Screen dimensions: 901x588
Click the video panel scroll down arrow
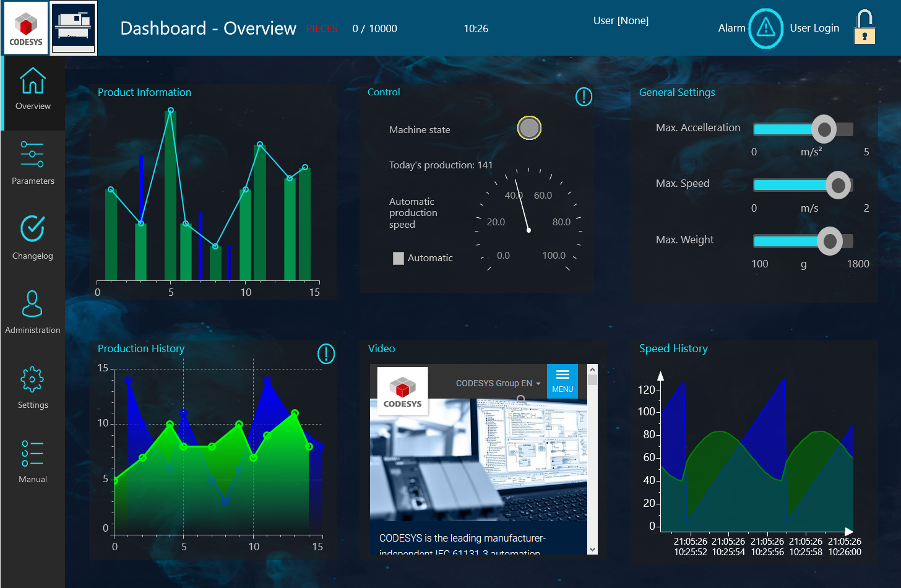592,549
